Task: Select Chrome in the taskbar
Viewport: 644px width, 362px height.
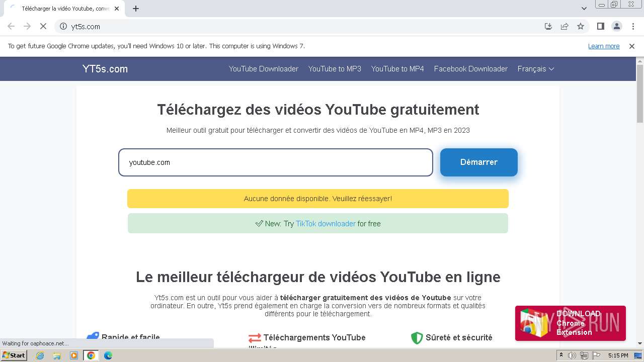Action: point(91,355)
